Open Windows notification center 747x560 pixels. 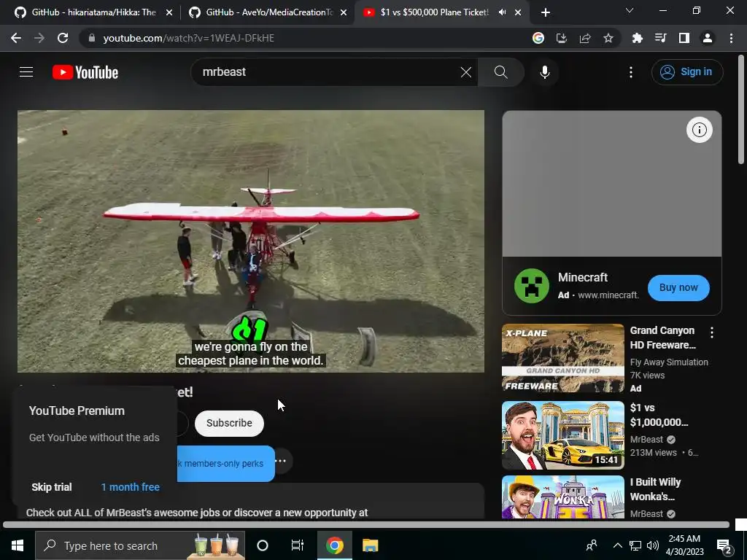point(724,545)
